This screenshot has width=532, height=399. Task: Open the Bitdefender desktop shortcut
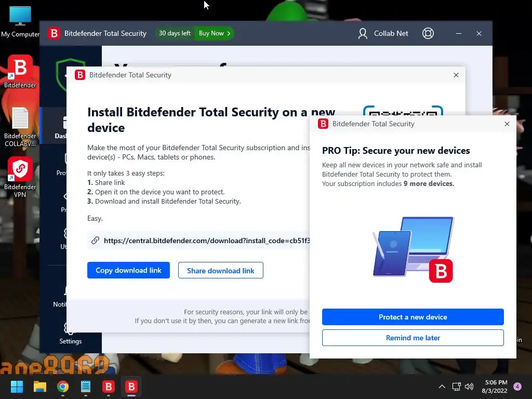(20, 71)
